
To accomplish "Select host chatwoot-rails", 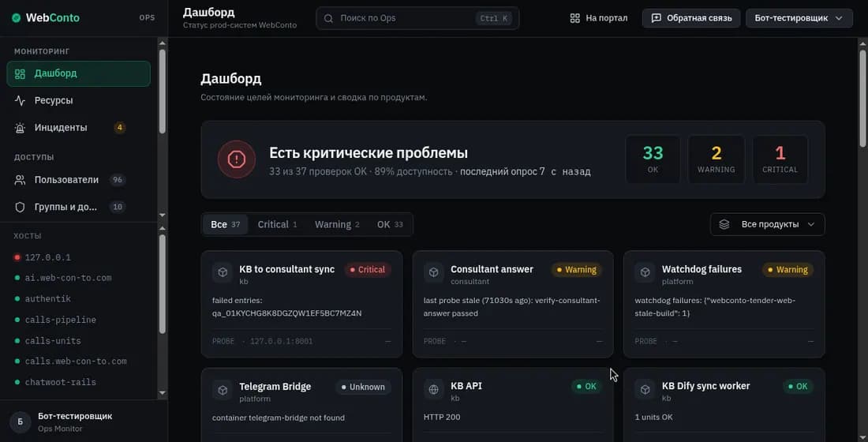I will tap(60, 382).
